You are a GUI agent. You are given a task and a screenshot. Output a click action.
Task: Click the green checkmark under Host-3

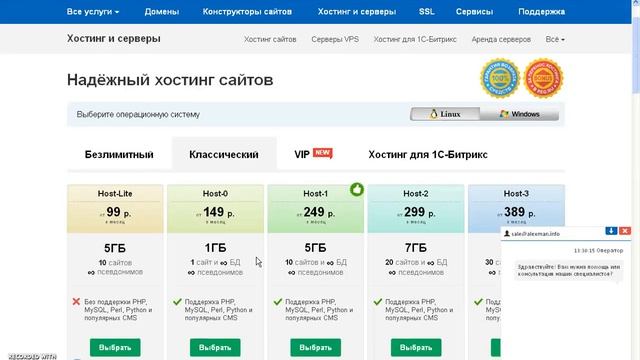tap(478, 302)
